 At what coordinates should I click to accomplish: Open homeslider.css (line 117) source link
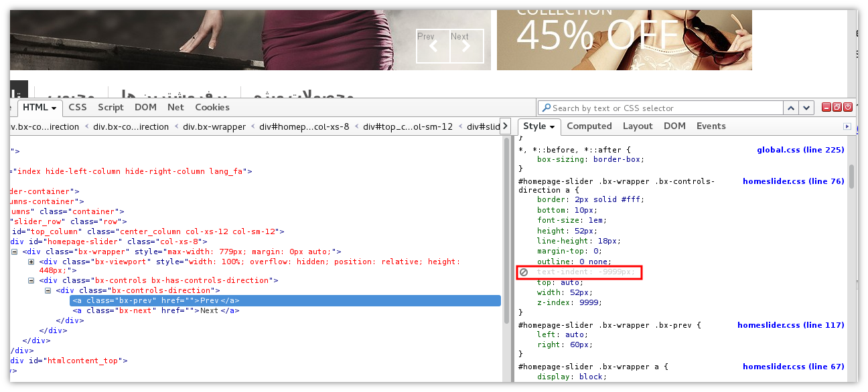[791, 325]
